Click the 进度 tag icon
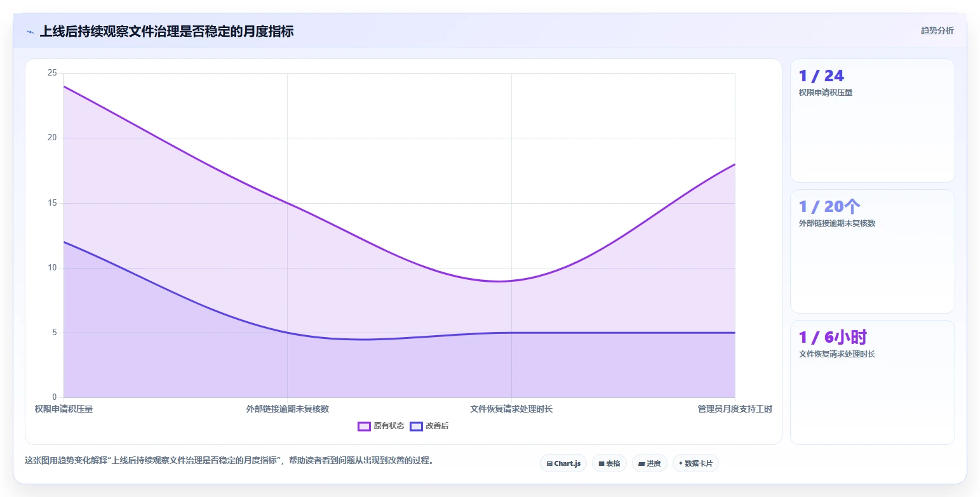The height and width of the screenshot is (497, 980). 641,463
